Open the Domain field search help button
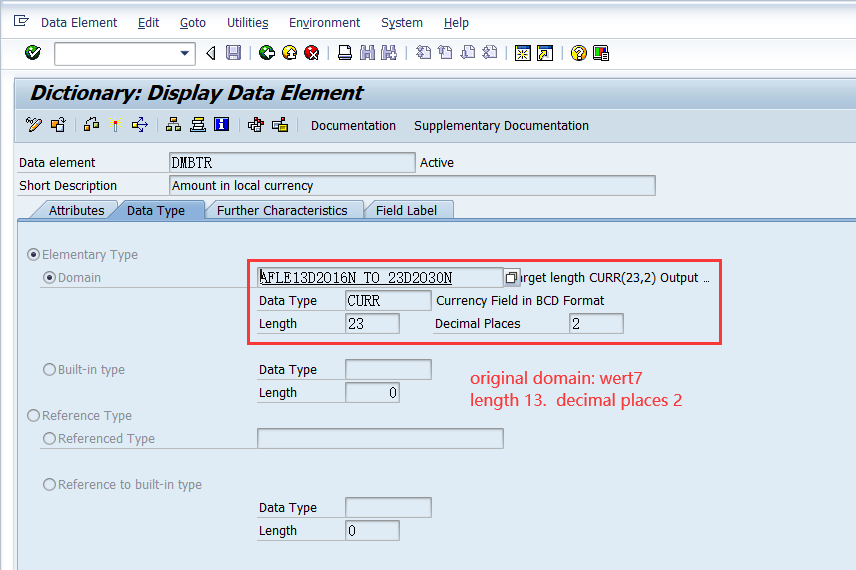Viewport: 856px width, 570px height. click(x=511, y=277)
